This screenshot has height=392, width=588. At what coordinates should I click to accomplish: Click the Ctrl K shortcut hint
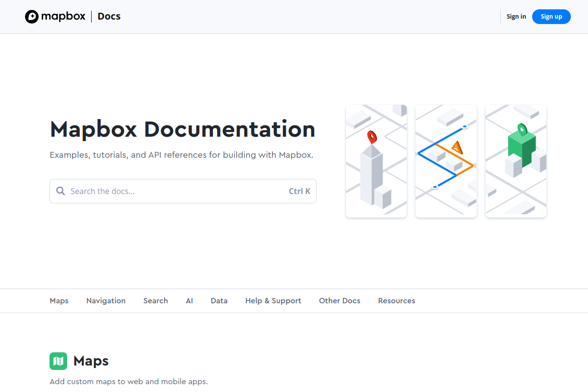pyautogui.click(x=299, y=191)
